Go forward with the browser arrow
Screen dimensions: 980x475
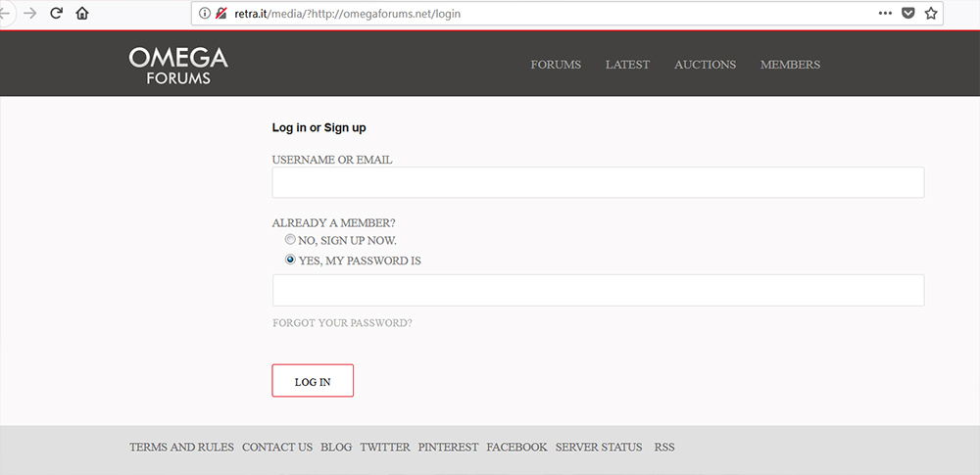point(30,14)
